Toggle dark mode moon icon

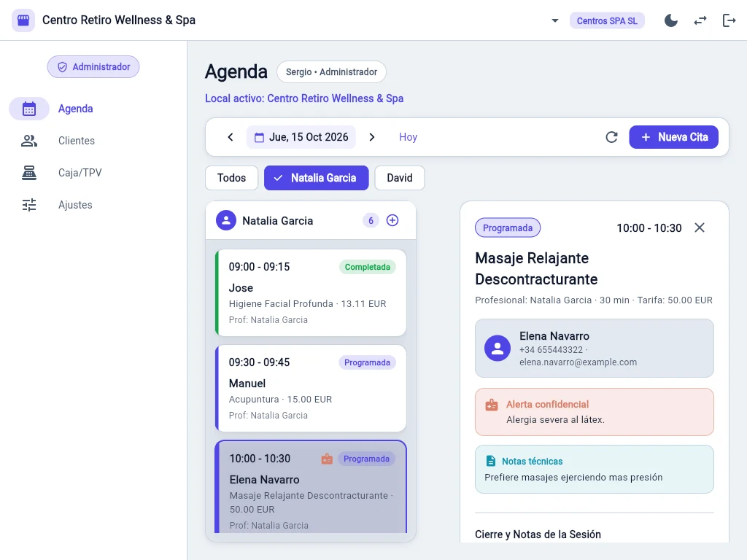coord(671,20)
